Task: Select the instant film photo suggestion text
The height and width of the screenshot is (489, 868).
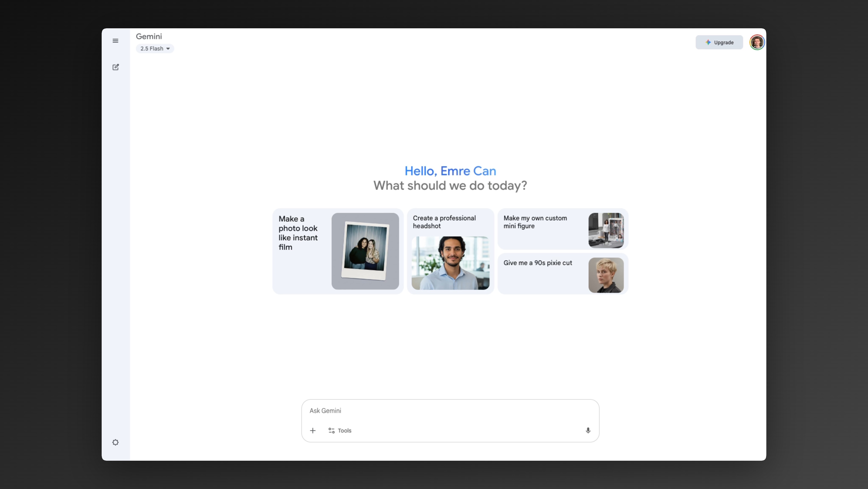Action: [x=298, y=233]
